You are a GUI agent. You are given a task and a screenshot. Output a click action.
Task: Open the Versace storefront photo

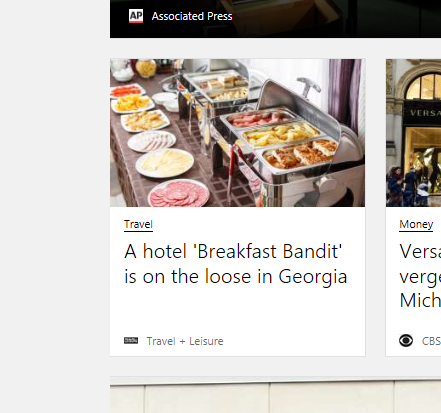click(x=413, y=133)
